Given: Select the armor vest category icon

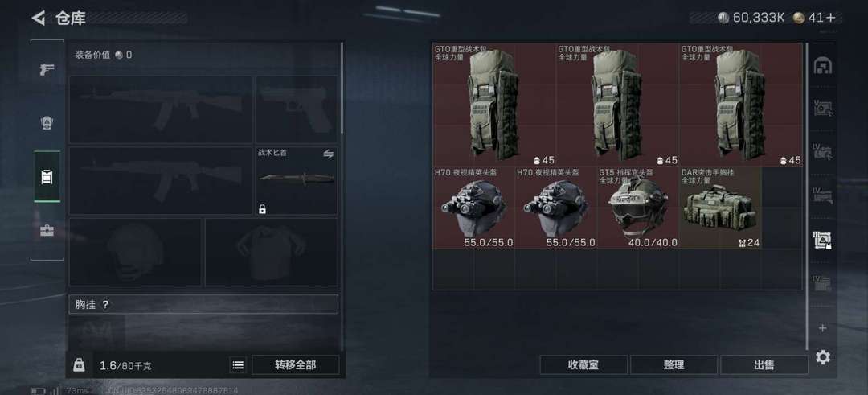Looking at the screenshot, I should coord(47,123).
